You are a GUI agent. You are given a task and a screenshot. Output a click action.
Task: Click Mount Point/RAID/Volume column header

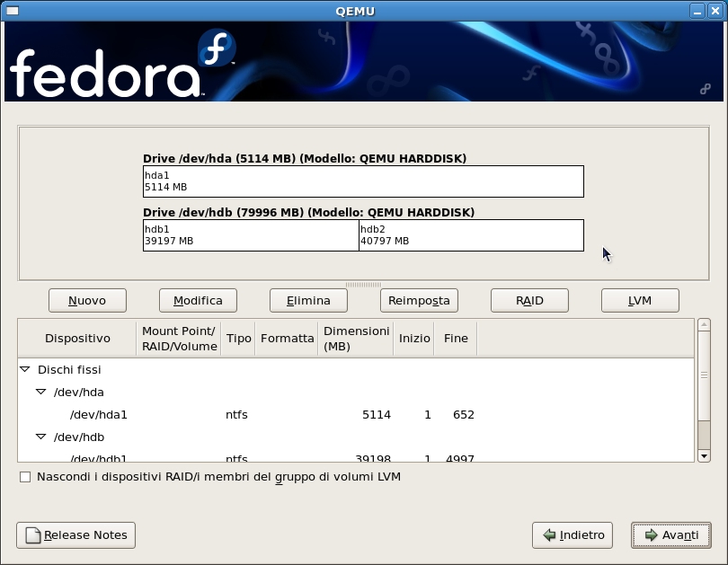pyautogui.click(x=179, y=339)
